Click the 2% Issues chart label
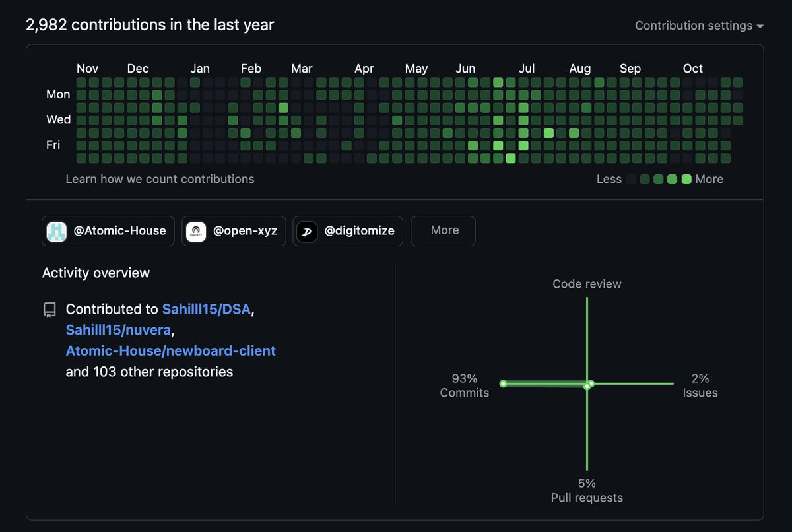 700,385
